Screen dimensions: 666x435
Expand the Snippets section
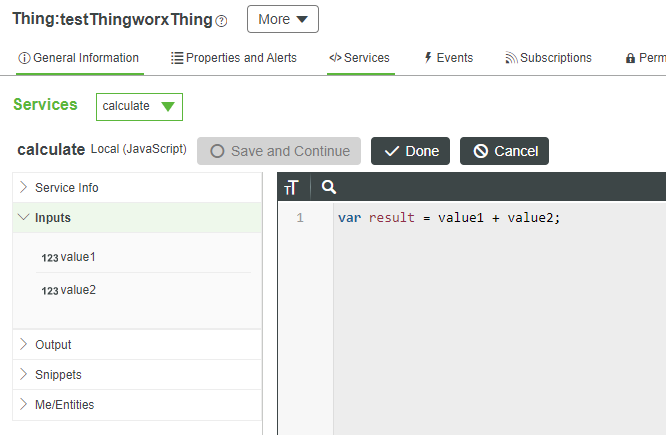137,375
